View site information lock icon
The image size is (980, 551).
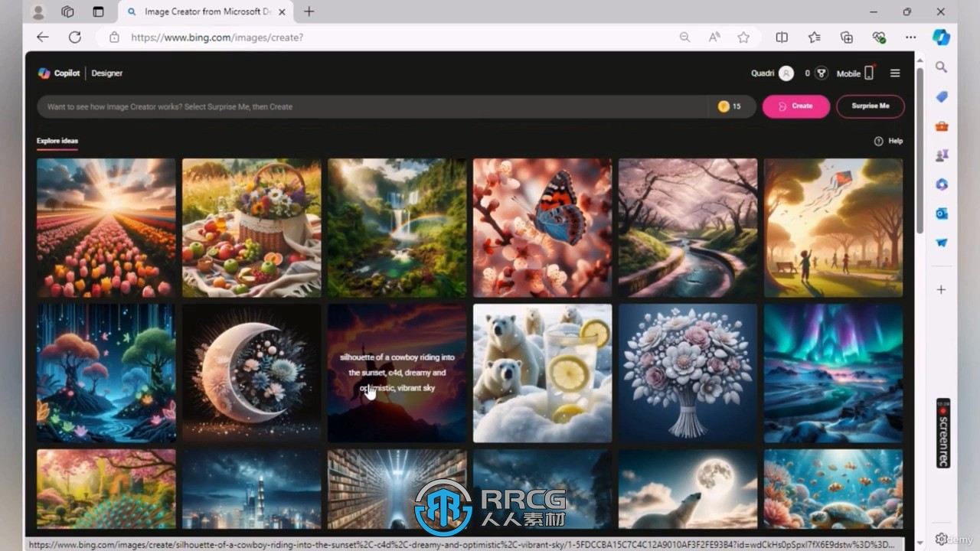coord(114,37)
